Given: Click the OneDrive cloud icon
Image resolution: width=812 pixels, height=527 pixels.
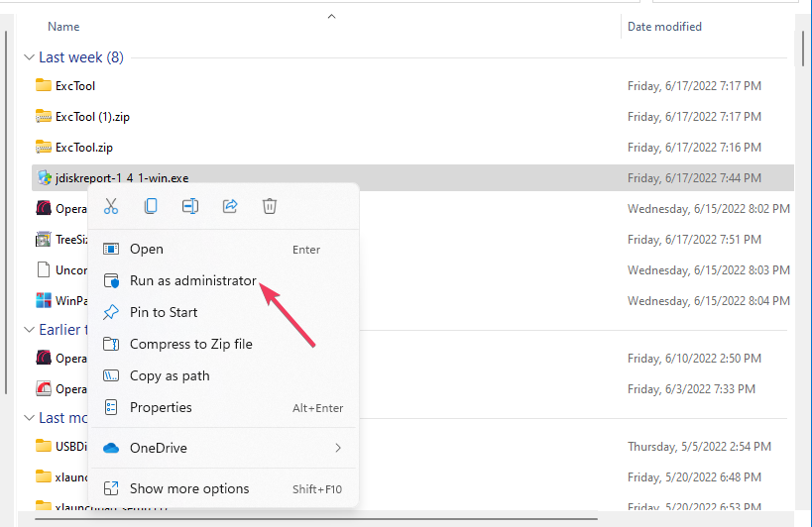Looking at the screenshot, I should point(111,448).
